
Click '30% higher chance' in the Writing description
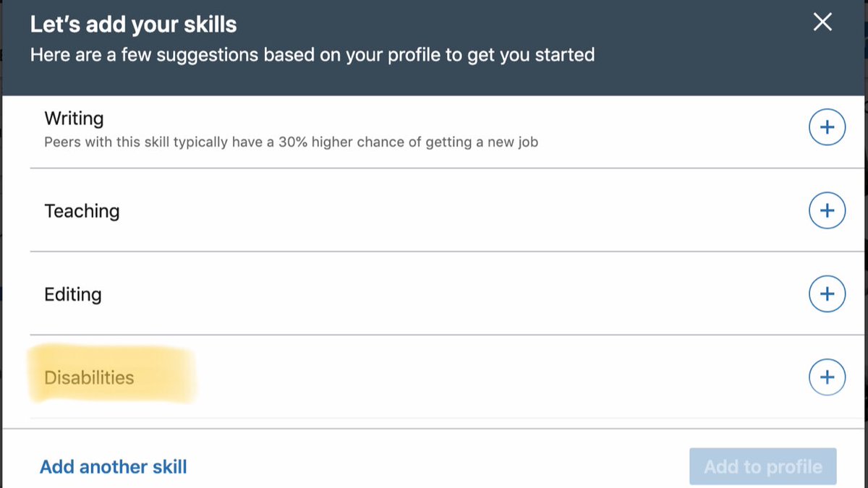(342, 142)
